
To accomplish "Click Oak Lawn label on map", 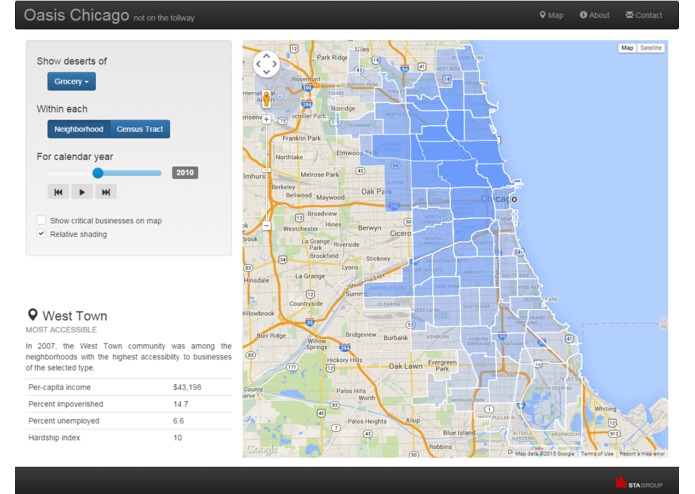I will 406,366.
